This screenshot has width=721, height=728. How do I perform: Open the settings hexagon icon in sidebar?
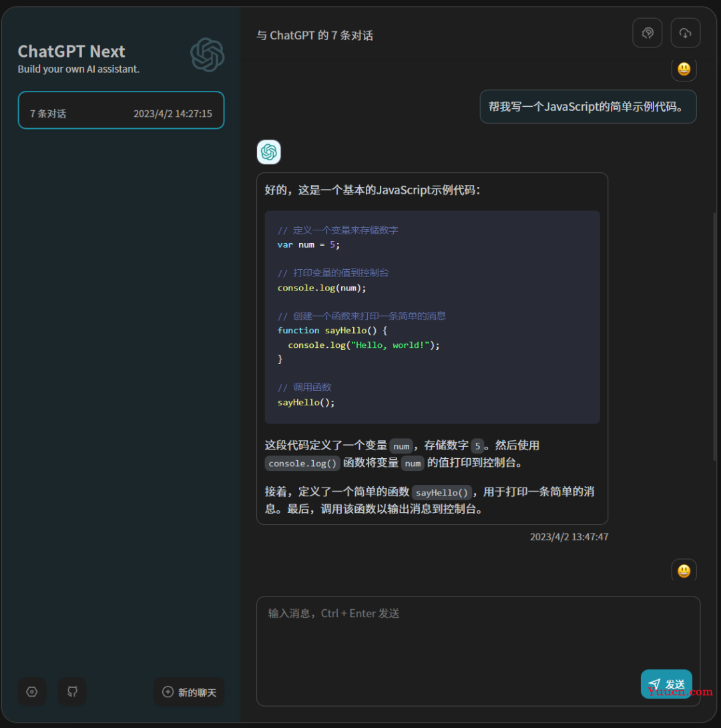[x=32, y=692]
